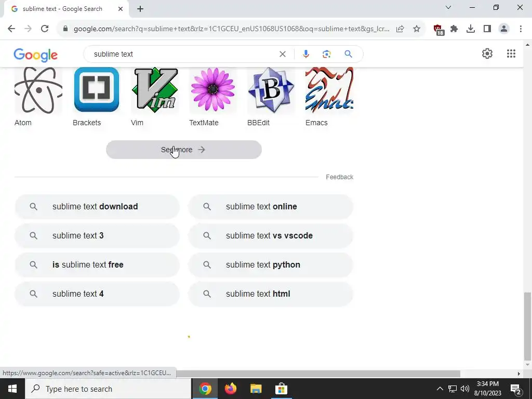Click the Chrome address bar URL
The height and width of the screenshot is (399, 532).
(x=231, y=29)
